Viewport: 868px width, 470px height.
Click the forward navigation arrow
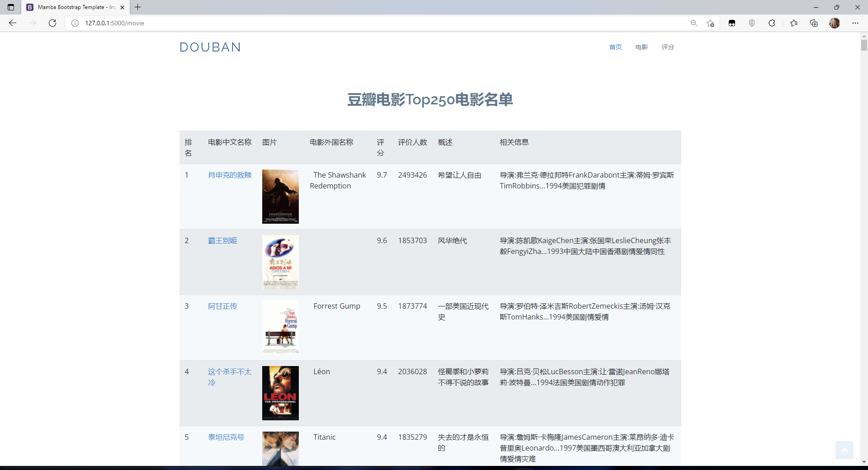pos(33,23)
